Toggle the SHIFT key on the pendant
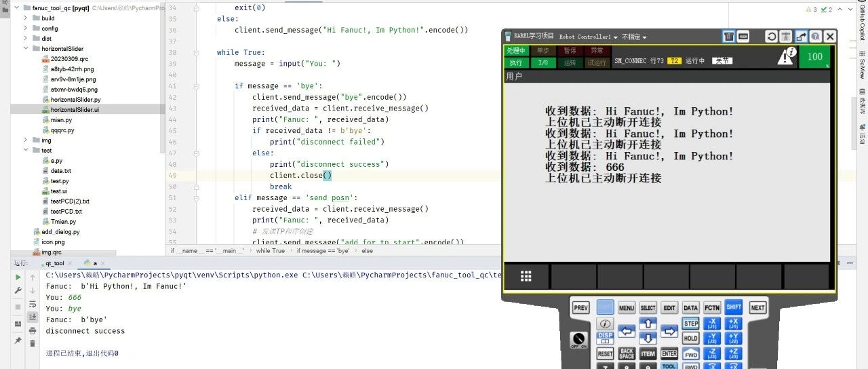Screen dimensions: 868x369 click(733, 307)
